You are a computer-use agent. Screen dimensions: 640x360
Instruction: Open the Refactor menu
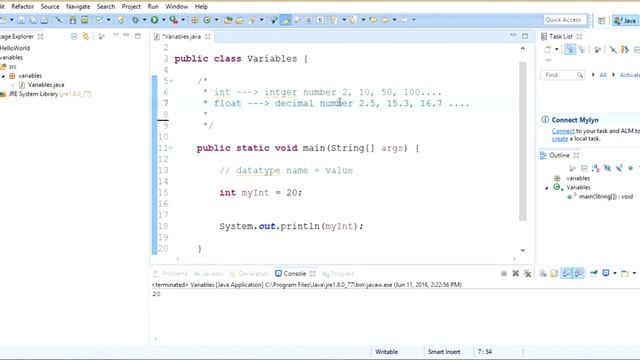22,7
